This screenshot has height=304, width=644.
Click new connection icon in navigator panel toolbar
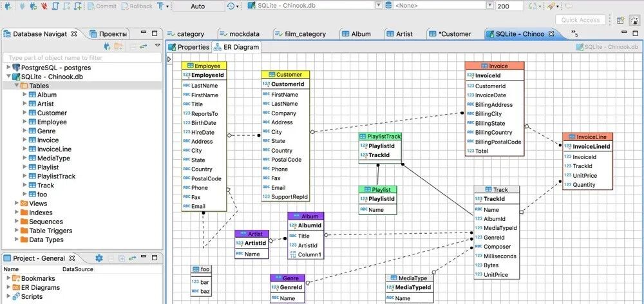(108, 46)
